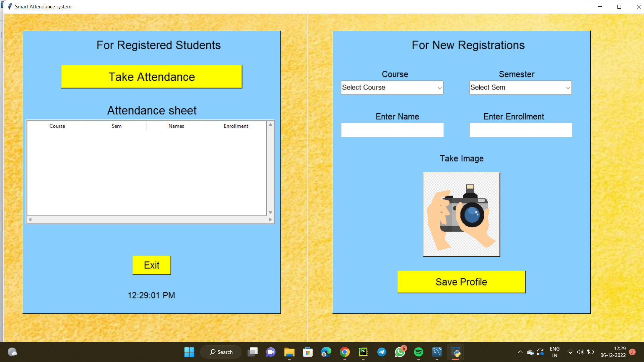Image resolution: width=644 pixels, height=362 pixels.
Task: Open the Select Sem dropdown
Action: pos(520,87)
